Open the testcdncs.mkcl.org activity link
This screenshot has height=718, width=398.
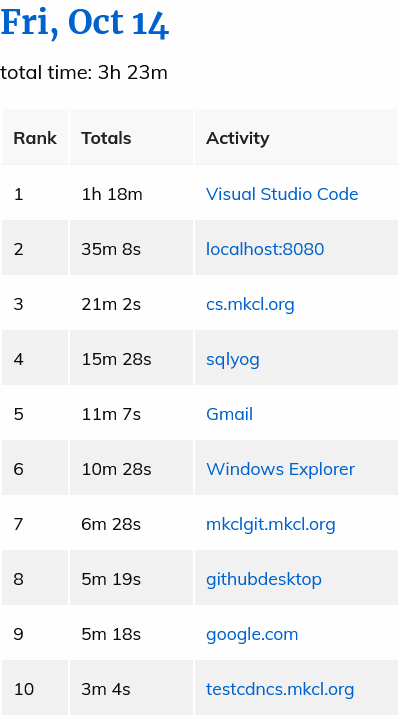coord(280,689)
